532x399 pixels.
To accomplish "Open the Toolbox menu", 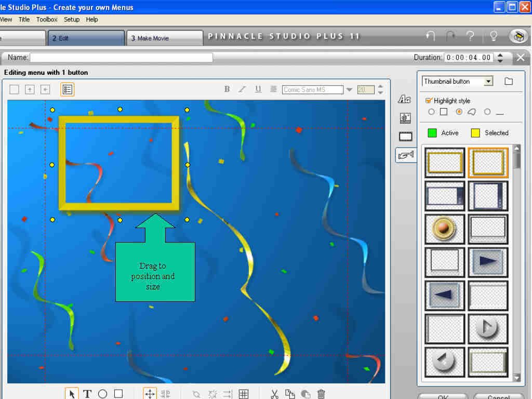I will 47,19.
